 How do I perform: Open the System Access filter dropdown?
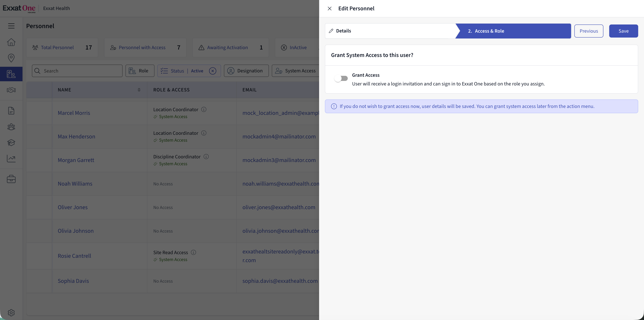tap(296, 71)
